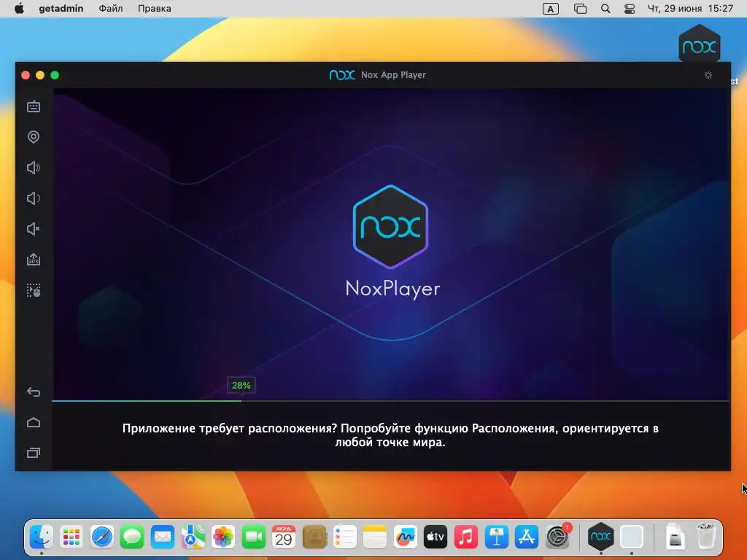The height and width of the screenshot is (560, 747).
Task: Open System Settings from the Dock
Action: (x=557, y=537)
